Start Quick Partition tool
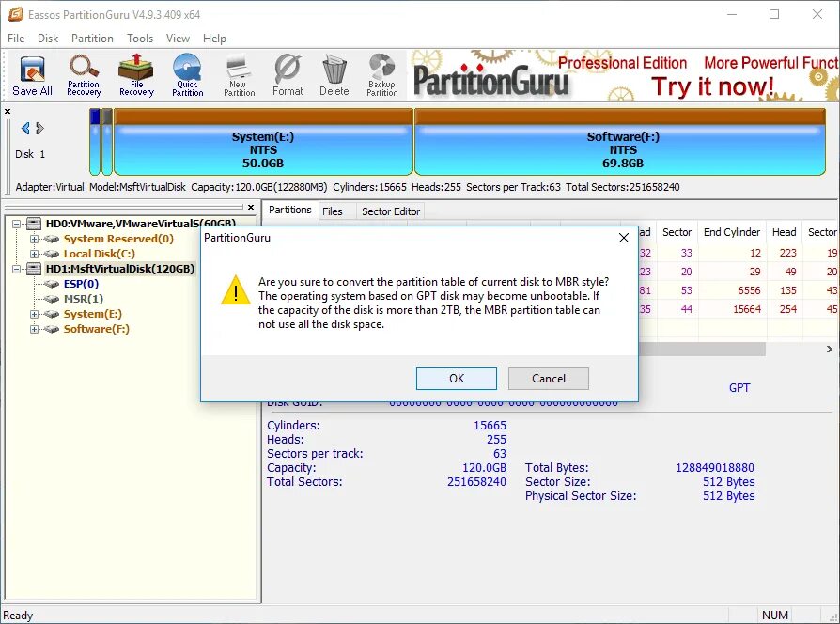 point(188,75)
